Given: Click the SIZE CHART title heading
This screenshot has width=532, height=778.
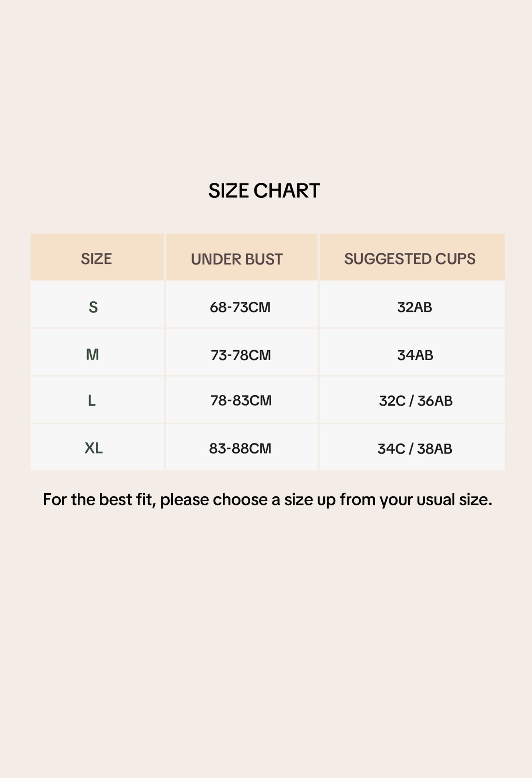Looking at the screenshot, I should coord(264,191).
